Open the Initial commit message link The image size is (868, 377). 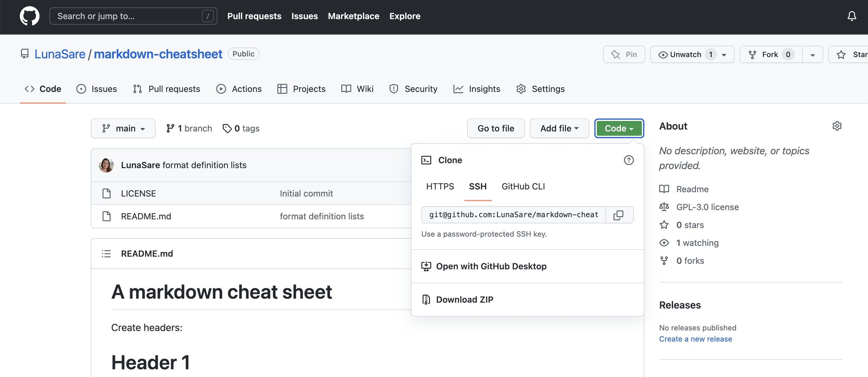click(x=306, y=193)
